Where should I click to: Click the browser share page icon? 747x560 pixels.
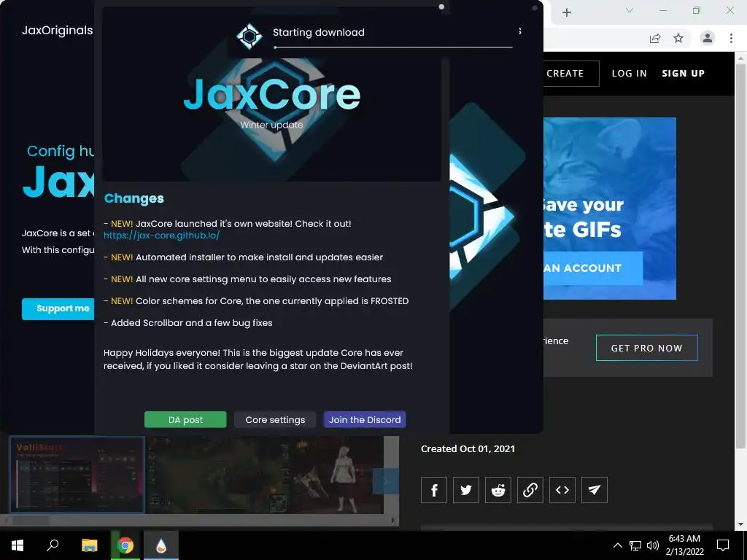tap(655, 38)
